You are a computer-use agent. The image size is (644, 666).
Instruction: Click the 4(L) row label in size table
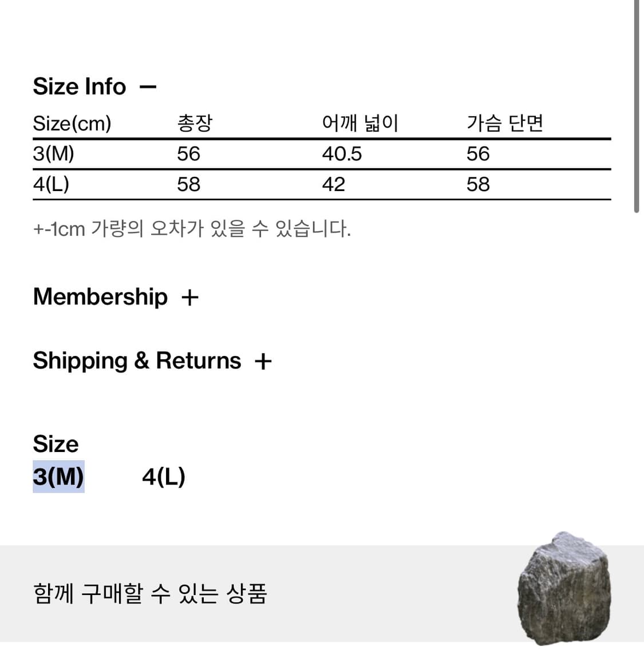point(51,184)
